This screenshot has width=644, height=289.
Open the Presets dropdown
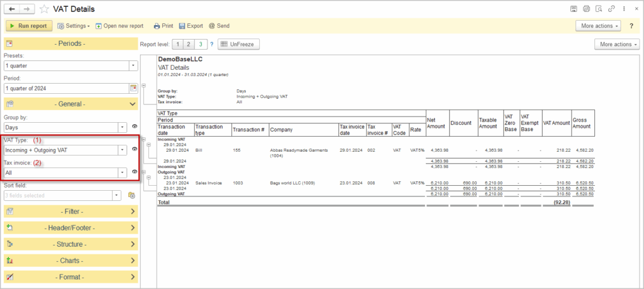coord(133,65)
